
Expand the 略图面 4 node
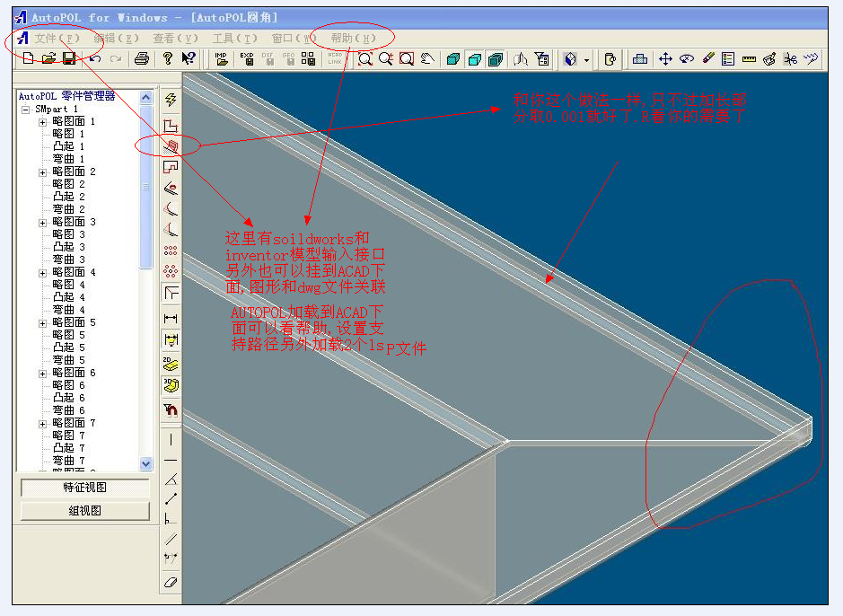pos(42,272)
